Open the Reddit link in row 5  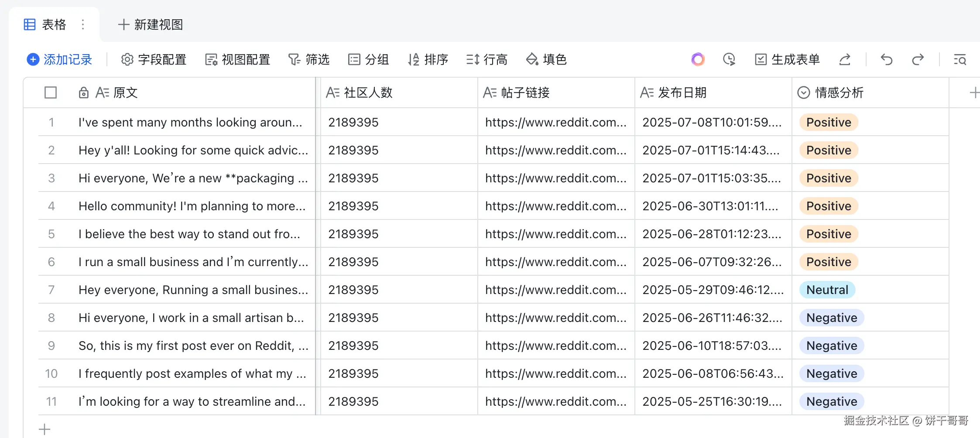pos(556,234)
